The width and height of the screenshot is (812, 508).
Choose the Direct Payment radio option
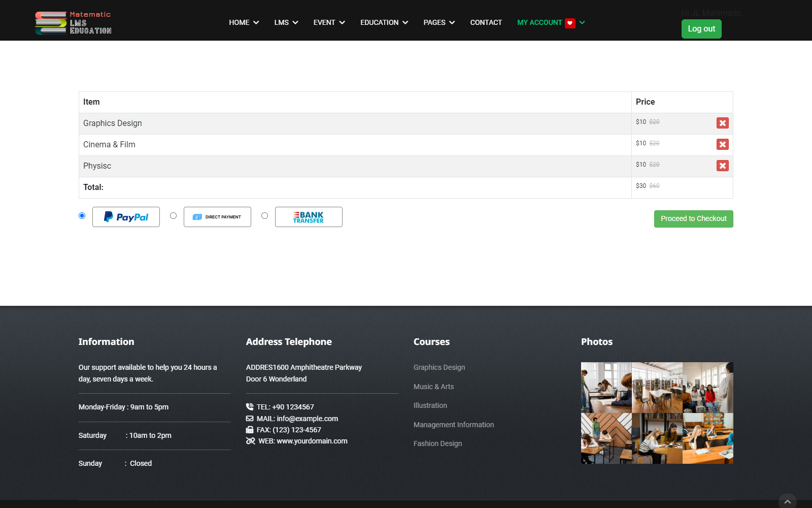pos(174,216)
